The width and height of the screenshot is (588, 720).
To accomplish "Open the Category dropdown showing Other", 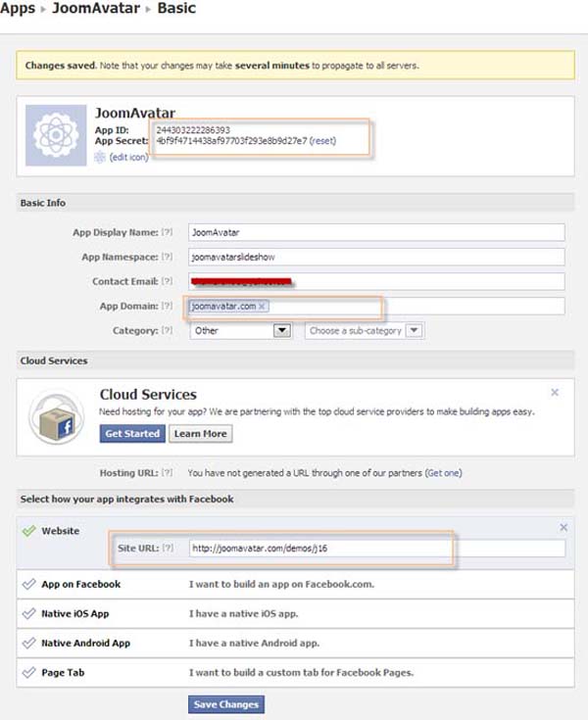I will [241, 331].
